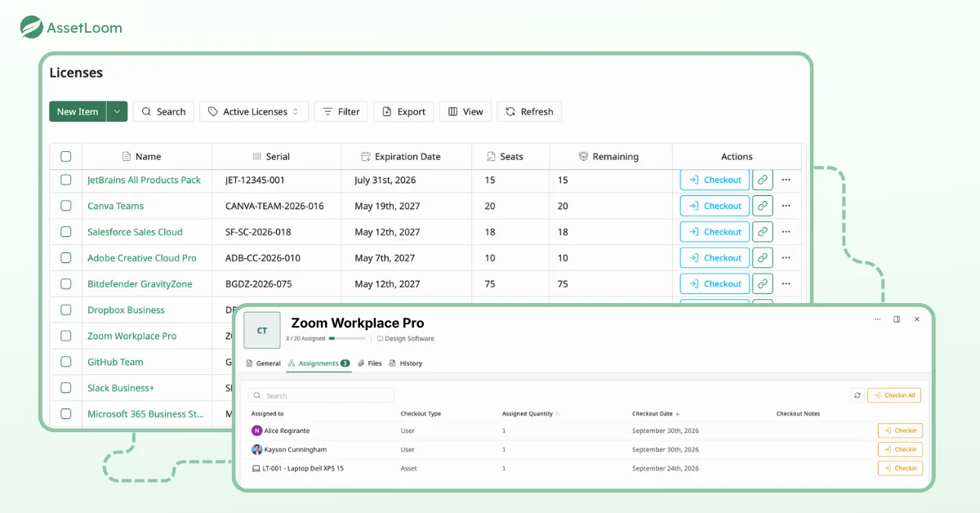Toggle select-all checkbox in Licenses header

(66, 157)
